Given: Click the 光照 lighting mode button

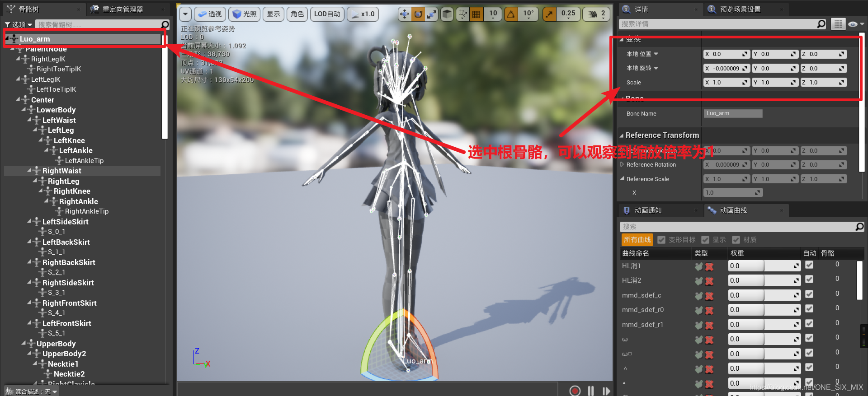Looking at the screenshot, I should point(244,14).
